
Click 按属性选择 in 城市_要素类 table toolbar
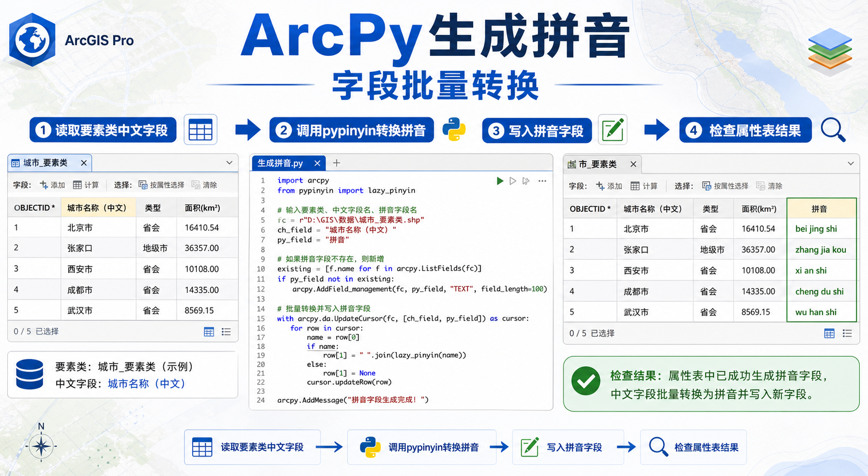click(x=162, y=185)
